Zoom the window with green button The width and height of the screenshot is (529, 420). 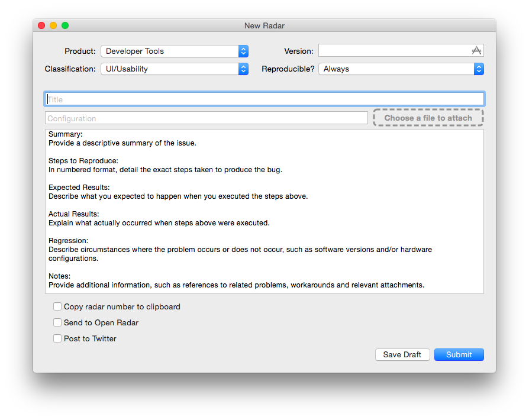pyautogui.click(x=65, y=25)
